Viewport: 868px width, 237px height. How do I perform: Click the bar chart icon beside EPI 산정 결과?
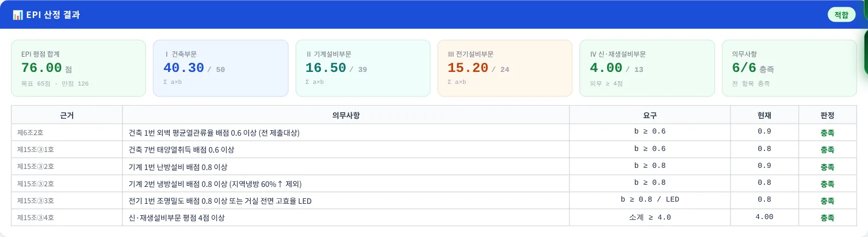[x=17, y=15]
